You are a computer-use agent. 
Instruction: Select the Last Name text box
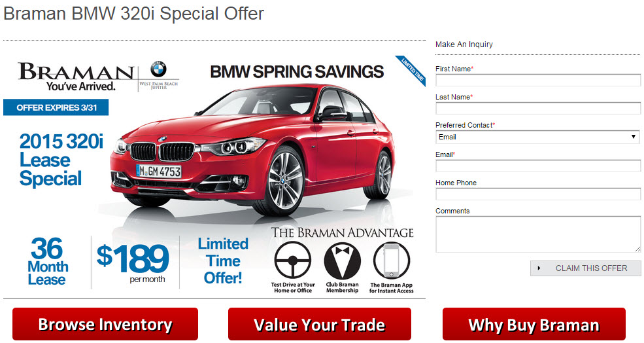pos(538,108)
